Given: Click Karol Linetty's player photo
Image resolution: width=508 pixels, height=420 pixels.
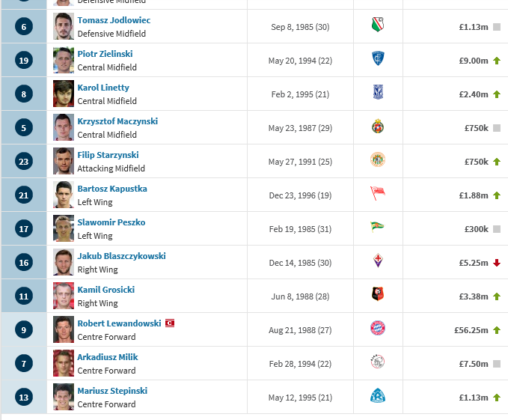Looking at the screenshot, I should click(x=64, y=94).
